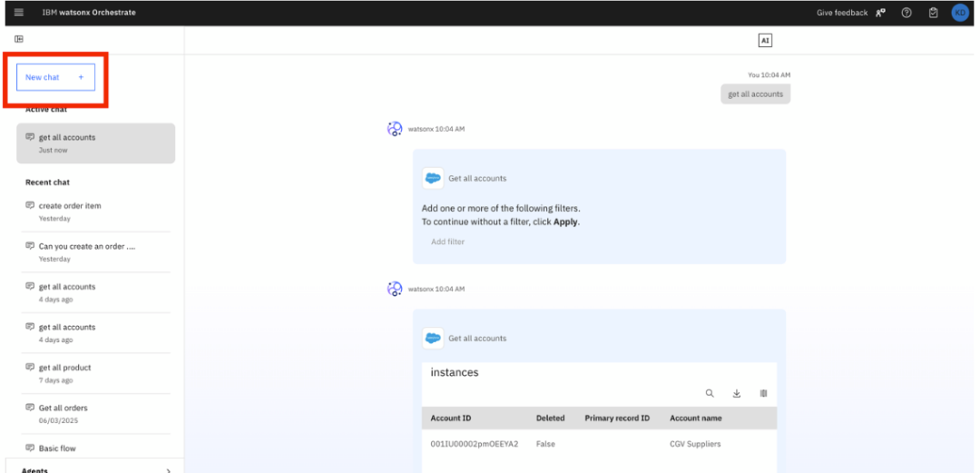Image resolution: width=980 pixels, height=473 pixels.
Task: Click the first watsonx avatar at 10:04 AM
Action: pyautogui.click(x=395, y=129)
